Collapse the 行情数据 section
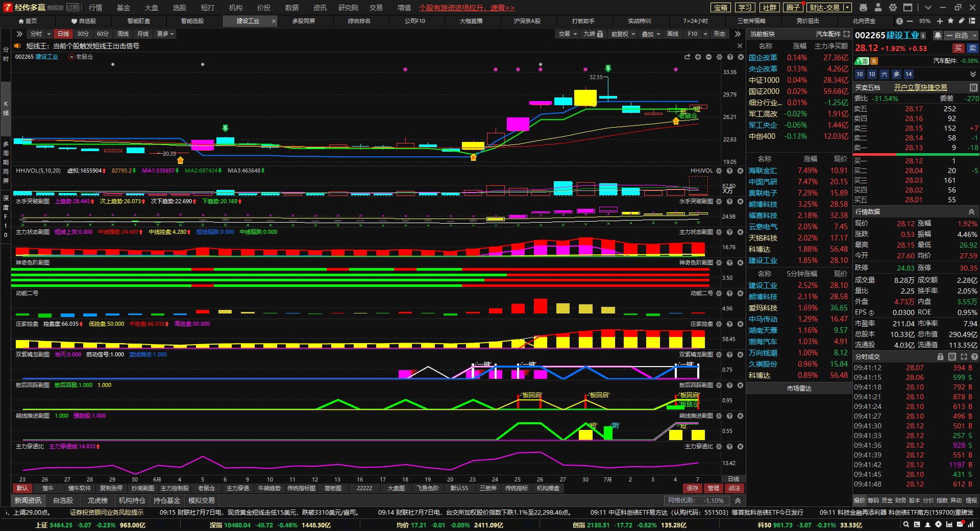 click(971, 211)
